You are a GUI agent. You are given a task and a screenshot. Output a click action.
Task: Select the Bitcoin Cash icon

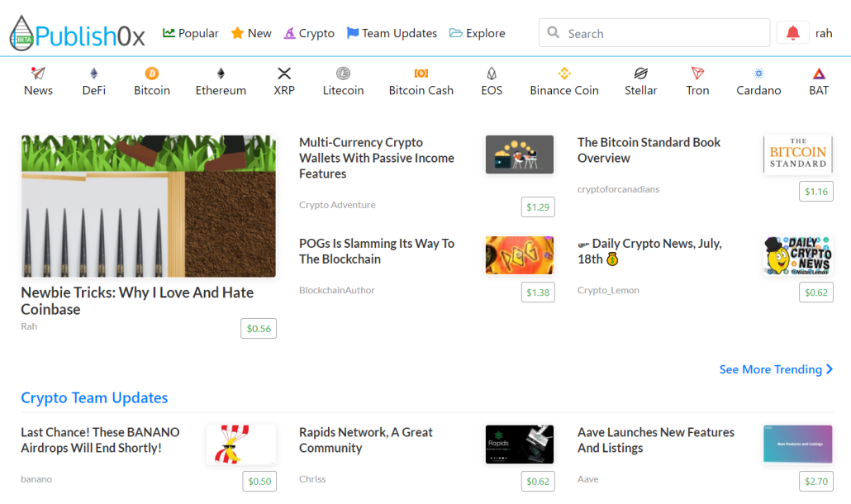[x=421, y=74]
